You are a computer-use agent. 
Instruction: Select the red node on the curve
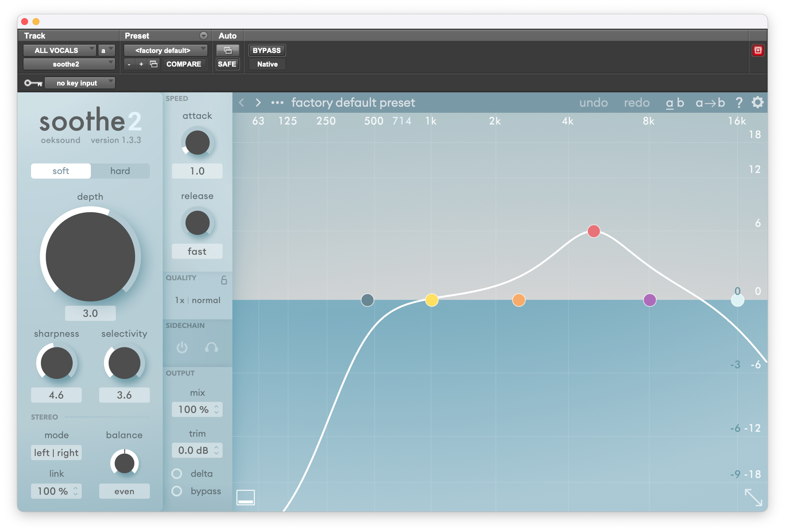pos(593,231)
